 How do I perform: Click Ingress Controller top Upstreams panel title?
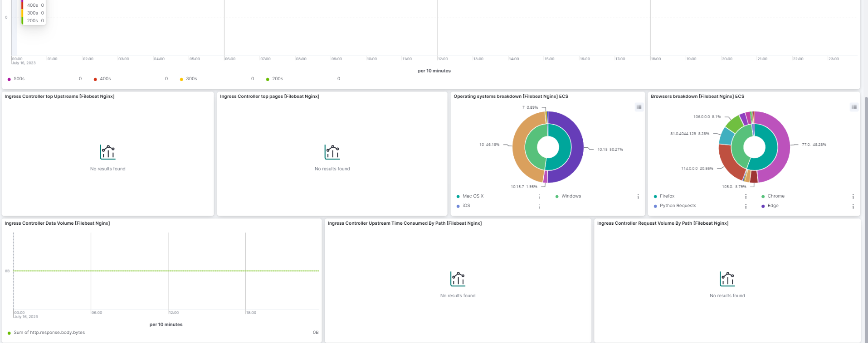59,97
